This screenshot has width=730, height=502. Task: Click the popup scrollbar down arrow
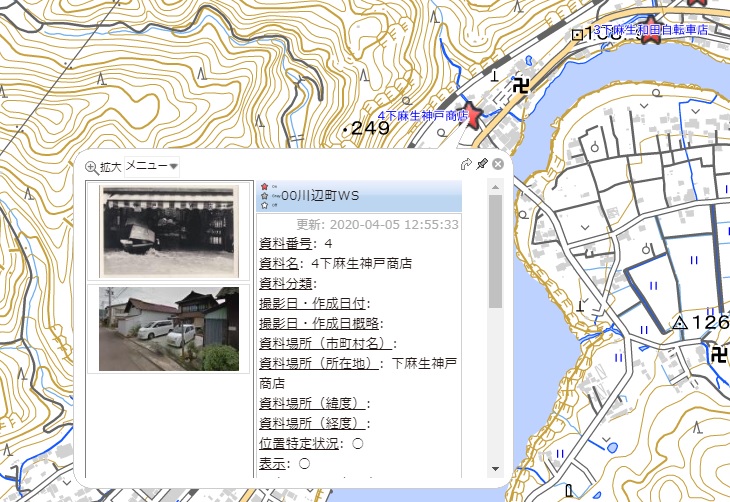coord(495,469)
